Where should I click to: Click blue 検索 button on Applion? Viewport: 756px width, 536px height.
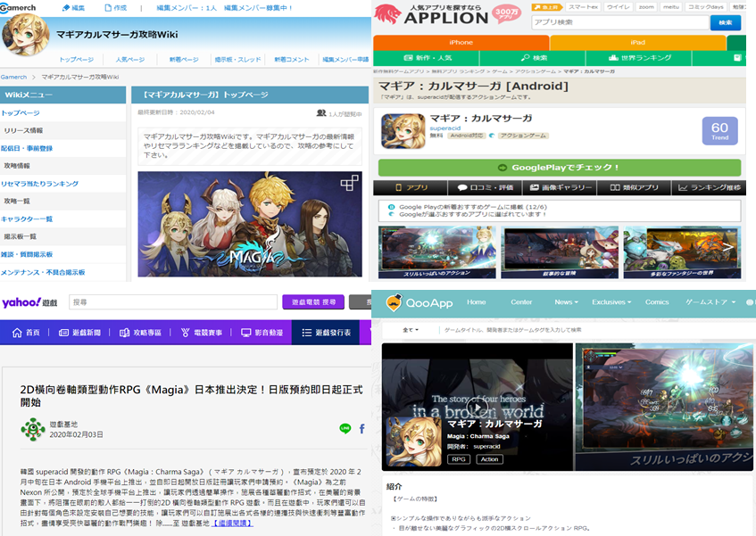(725, 22)
